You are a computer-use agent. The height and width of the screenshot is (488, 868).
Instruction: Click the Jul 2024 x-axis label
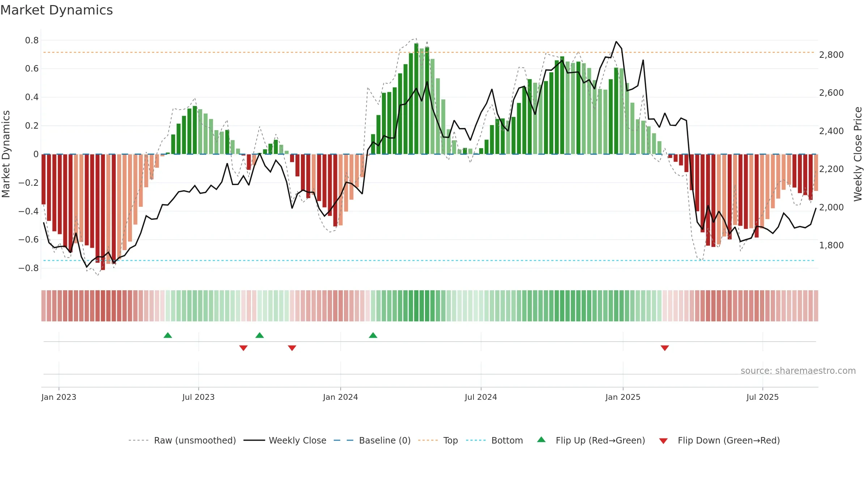click(x=481, y=397)
